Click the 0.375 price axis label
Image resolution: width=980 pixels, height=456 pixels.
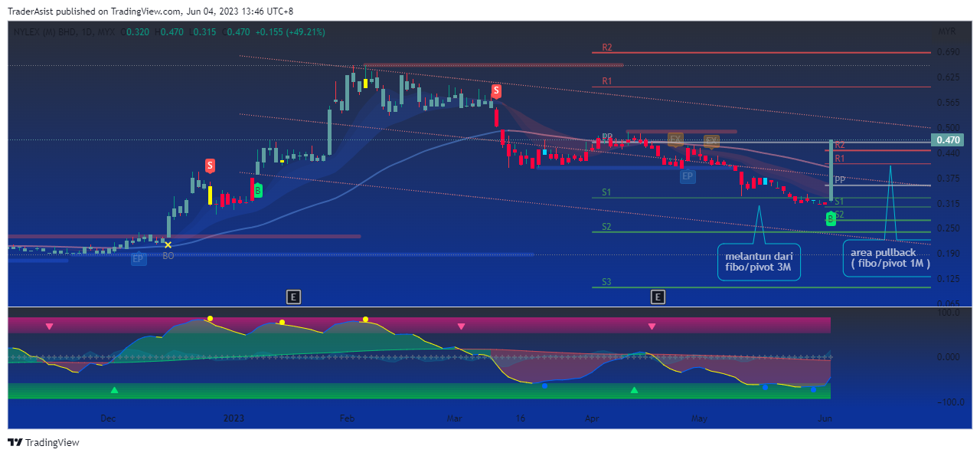(x=949, y=179)
